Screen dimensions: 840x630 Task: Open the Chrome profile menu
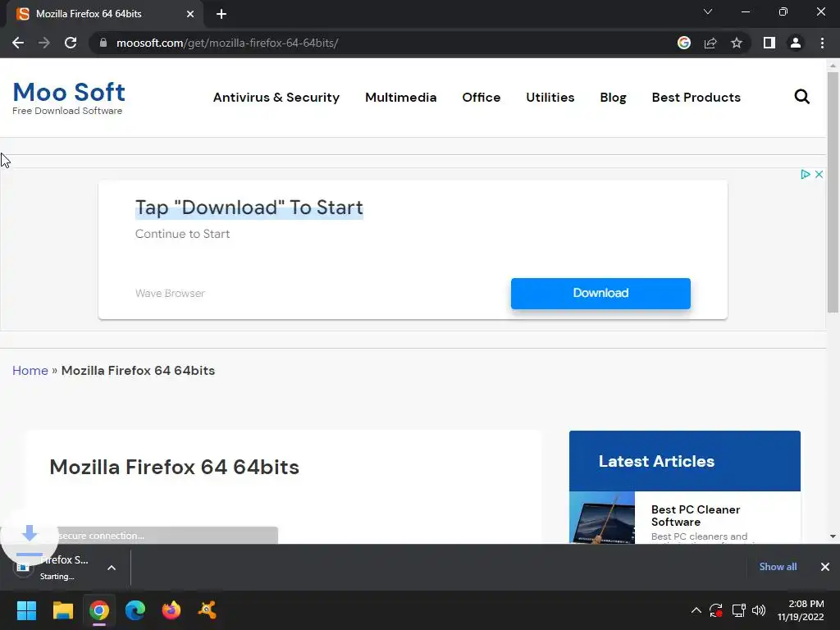[x=796, y=43]
